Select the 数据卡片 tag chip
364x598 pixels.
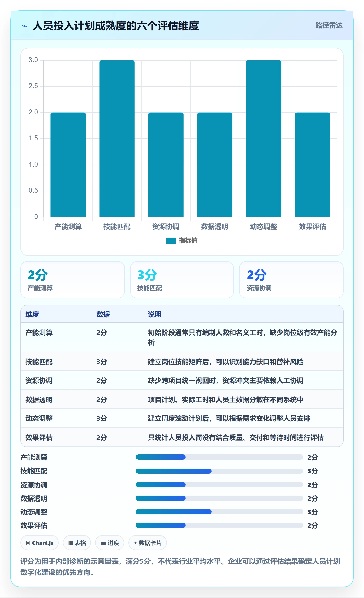pyautogui.click(x=148, y=543)
